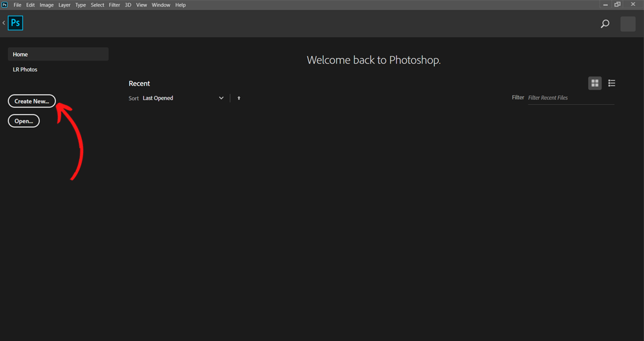
Task: Click the back chevron beside Ps logo
Action: 4,23
